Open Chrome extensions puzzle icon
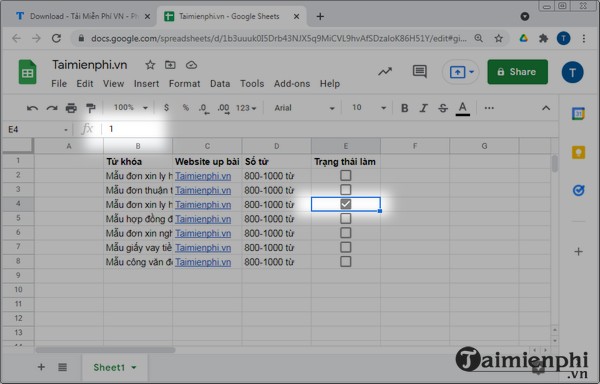The height and width of the screenshot is (384, 600). click(543, 38)
